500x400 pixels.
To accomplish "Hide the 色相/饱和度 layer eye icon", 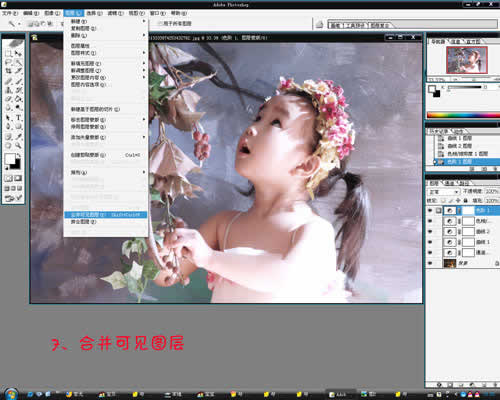I will point(430,221).
